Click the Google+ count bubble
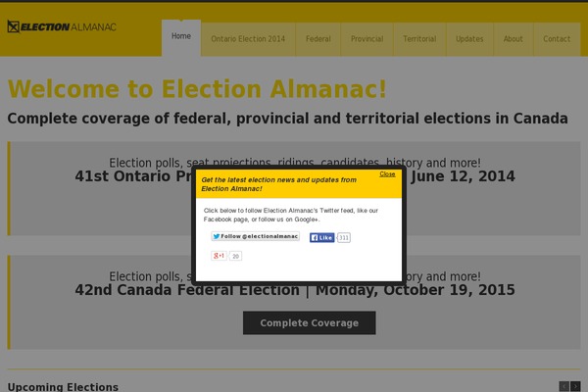 235,256
